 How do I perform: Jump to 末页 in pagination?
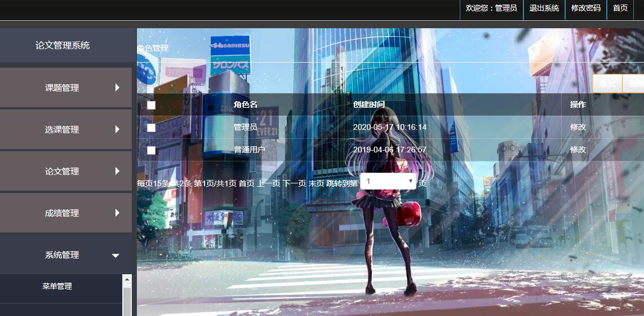click(316, 183)
